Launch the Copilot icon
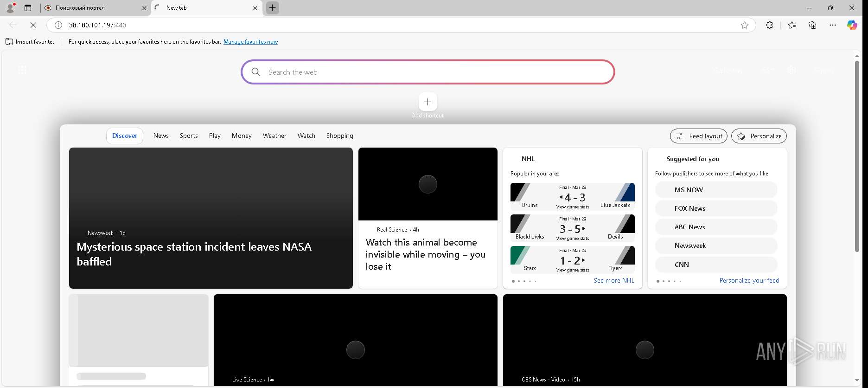This screenshot has height=388, width=868. [x=852, y=25]
